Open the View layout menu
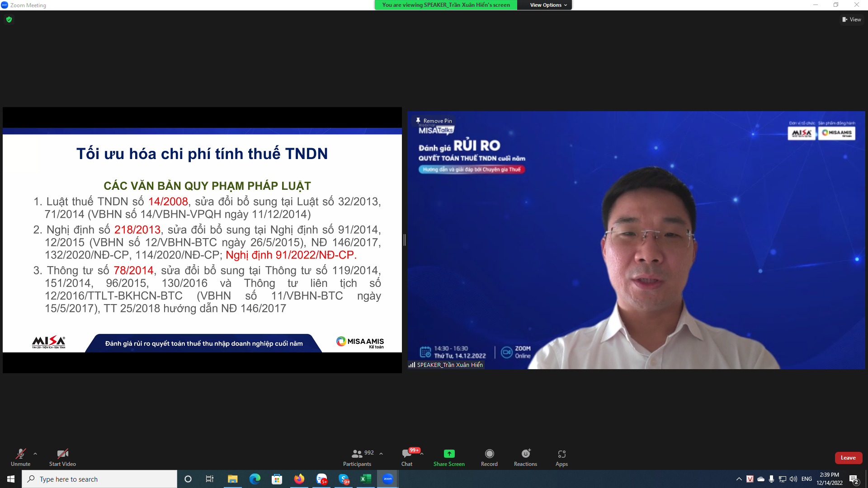 click(x=852, y=19)
